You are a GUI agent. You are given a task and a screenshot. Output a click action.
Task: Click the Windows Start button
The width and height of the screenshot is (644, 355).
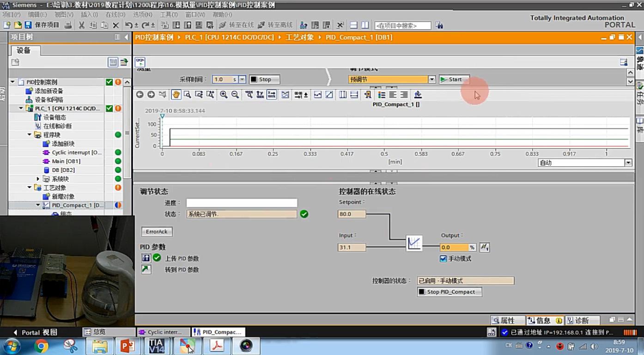click(x=12, y=346)
